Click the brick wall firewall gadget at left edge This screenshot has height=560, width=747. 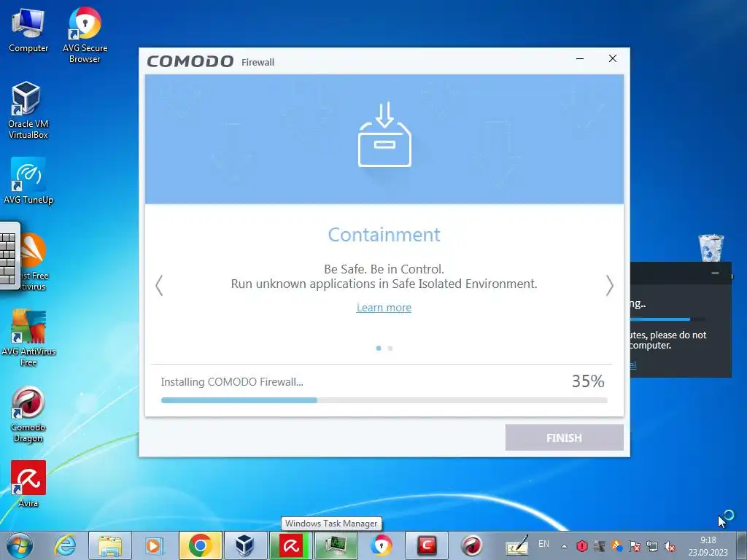[9, 255]
